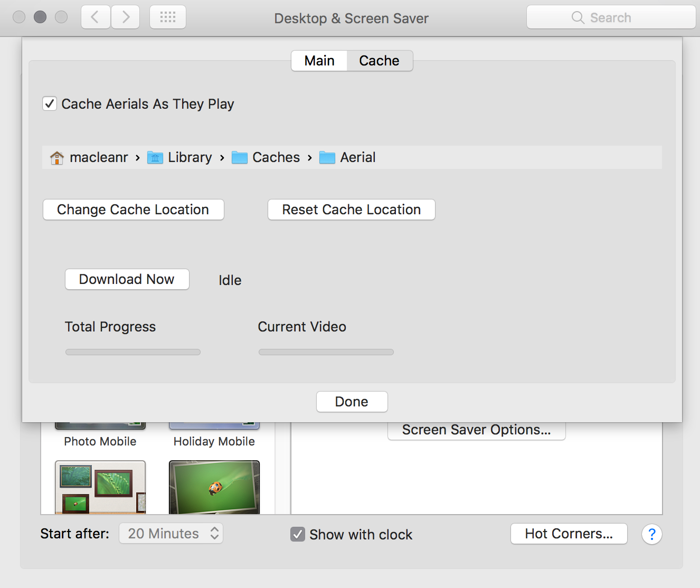Open Hot Corners settings

pos(569,534)
